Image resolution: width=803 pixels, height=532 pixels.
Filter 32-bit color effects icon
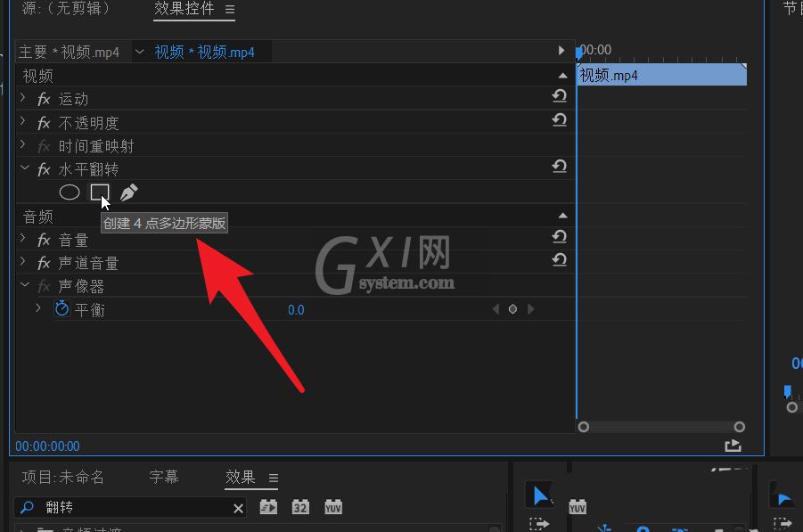pyautogui.click(x=300, y=507)
